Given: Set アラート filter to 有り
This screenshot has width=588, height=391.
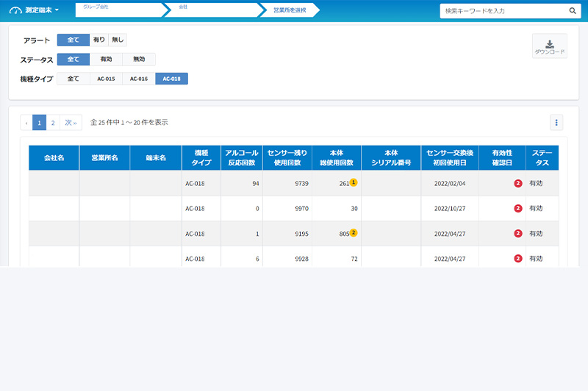Looking at the screenshot, I should (98, 40).
